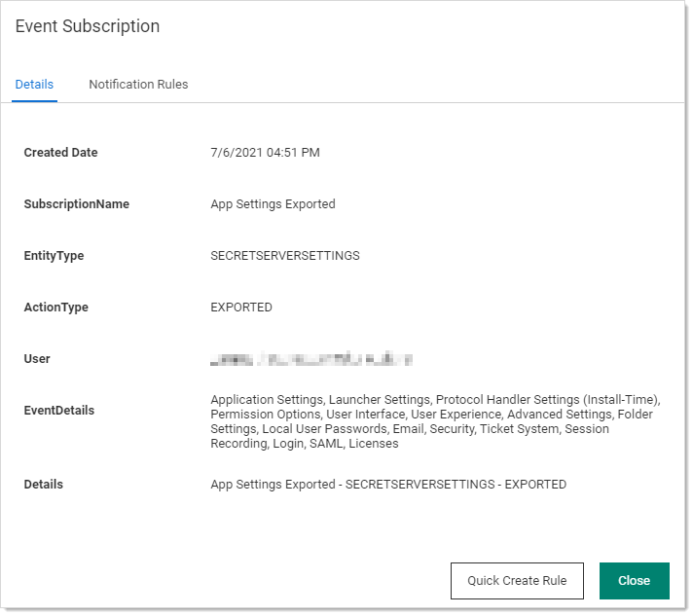Click the green Close button
This screenshot has height=616, width=693.
coord(634,581)
